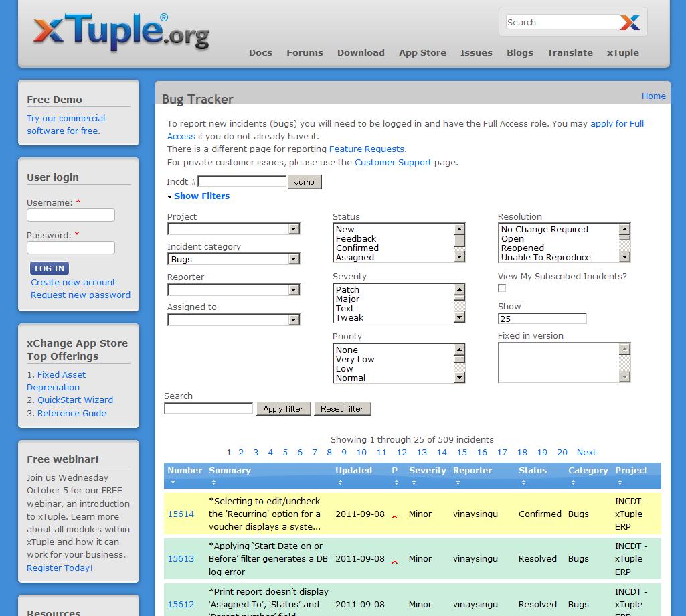Open the Download menu item
This screenshot has width=686, height=616.
pyautogui.click(x=361, y=52)
